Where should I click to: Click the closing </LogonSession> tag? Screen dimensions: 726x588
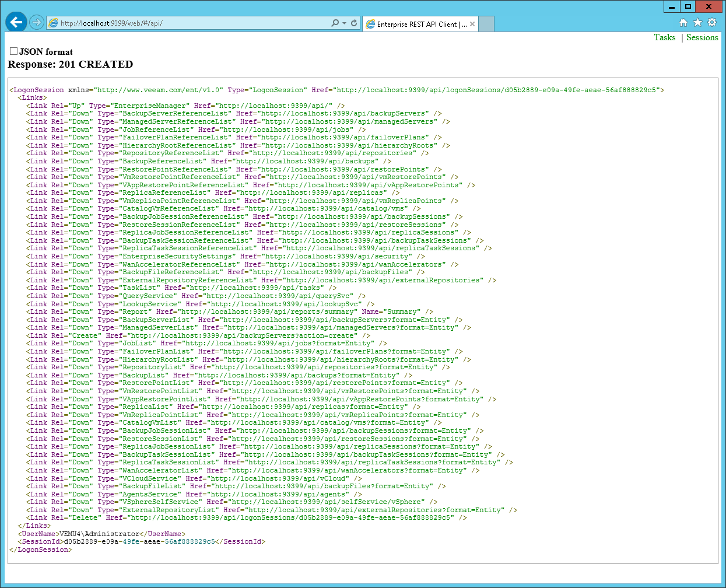click(41, 550)
